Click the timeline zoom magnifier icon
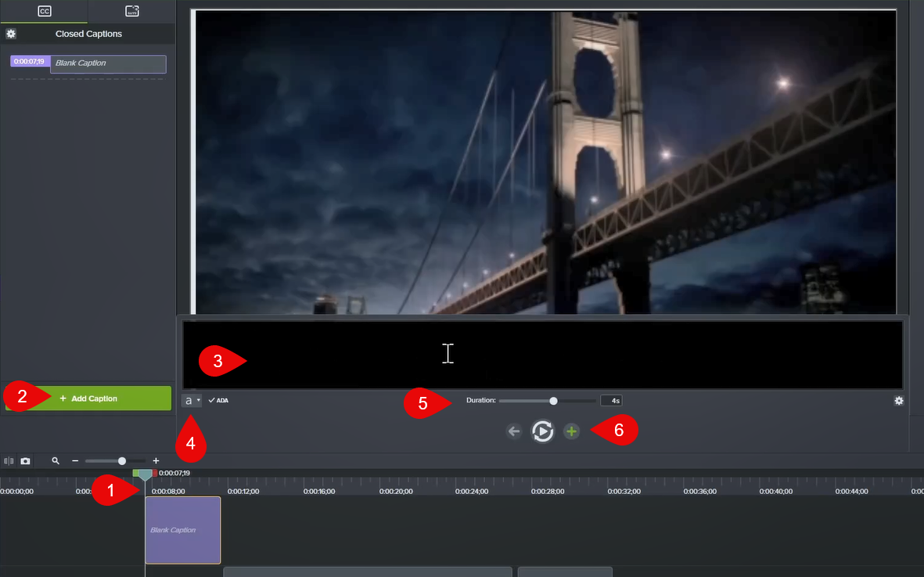924x577 pixels. coord(56,461)
